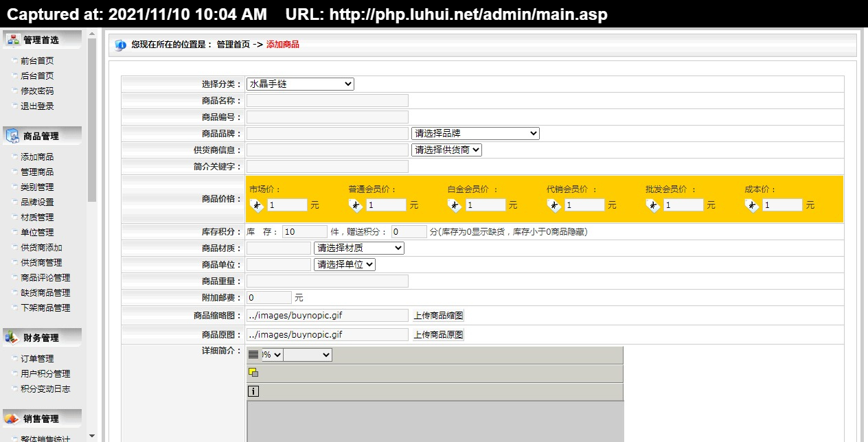Open 前台首页 in the sidebar
Screen dimensions: 868x442
[37, 61]
